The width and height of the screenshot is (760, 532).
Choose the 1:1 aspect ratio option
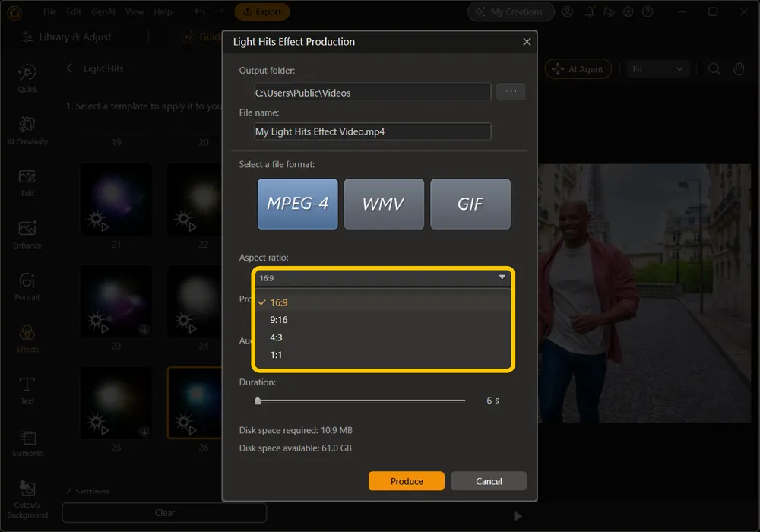(383, 355)
